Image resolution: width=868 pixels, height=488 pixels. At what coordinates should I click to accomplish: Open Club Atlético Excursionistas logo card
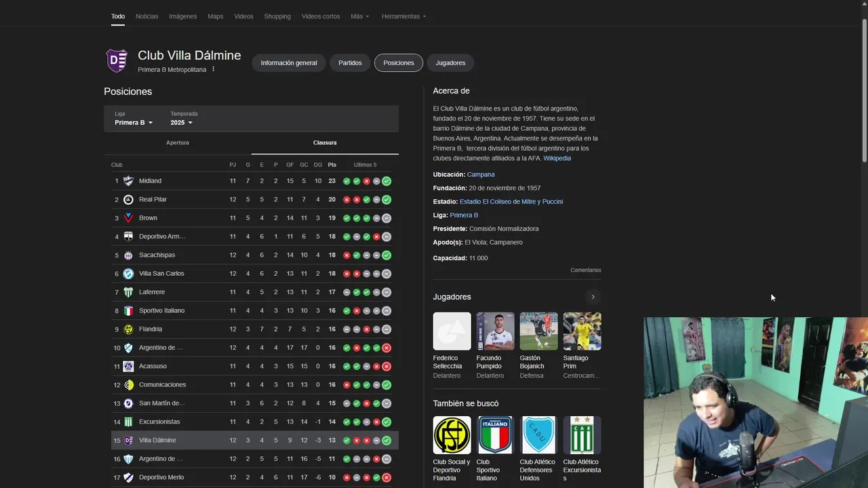pyautogui.click(x=582, y=435)
